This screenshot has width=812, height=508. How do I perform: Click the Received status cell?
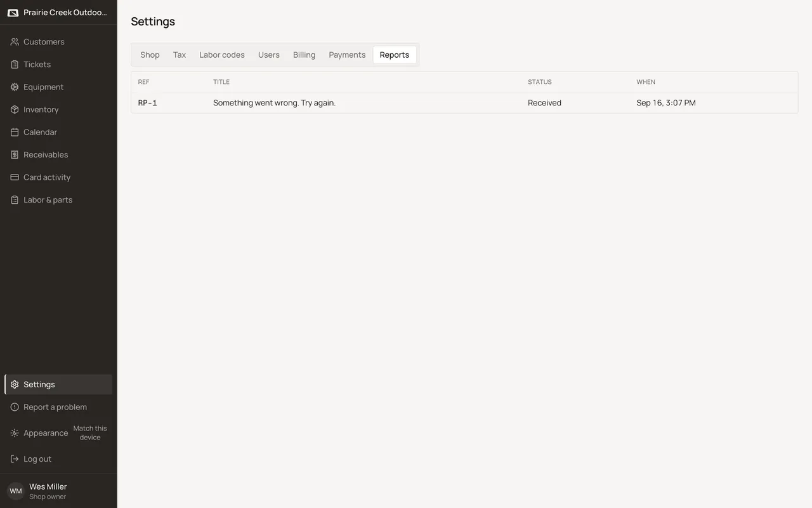(544, 103)
